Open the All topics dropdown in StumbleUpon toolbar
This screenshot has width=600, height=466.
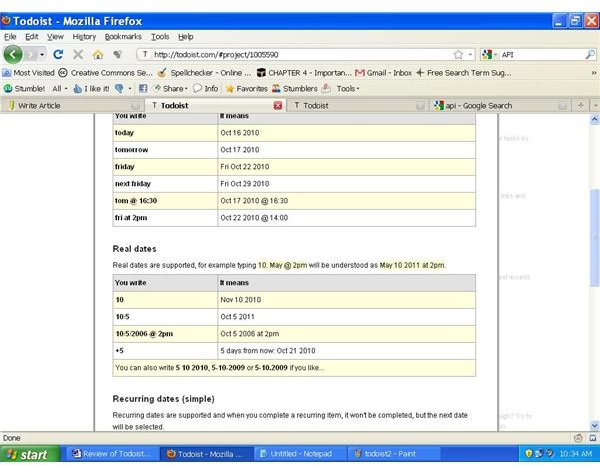tap(60, 89)
